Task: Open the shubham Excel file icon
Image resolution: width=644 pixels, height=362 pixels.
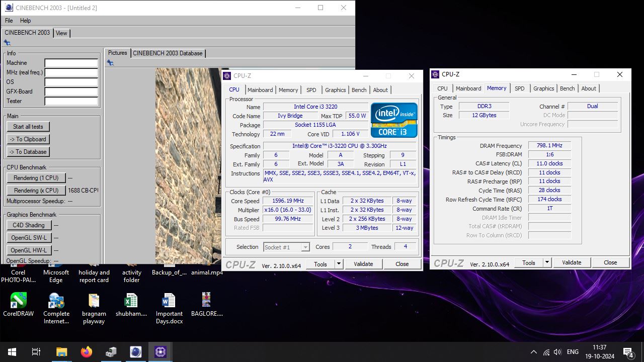Action: [x=131, y=305]
